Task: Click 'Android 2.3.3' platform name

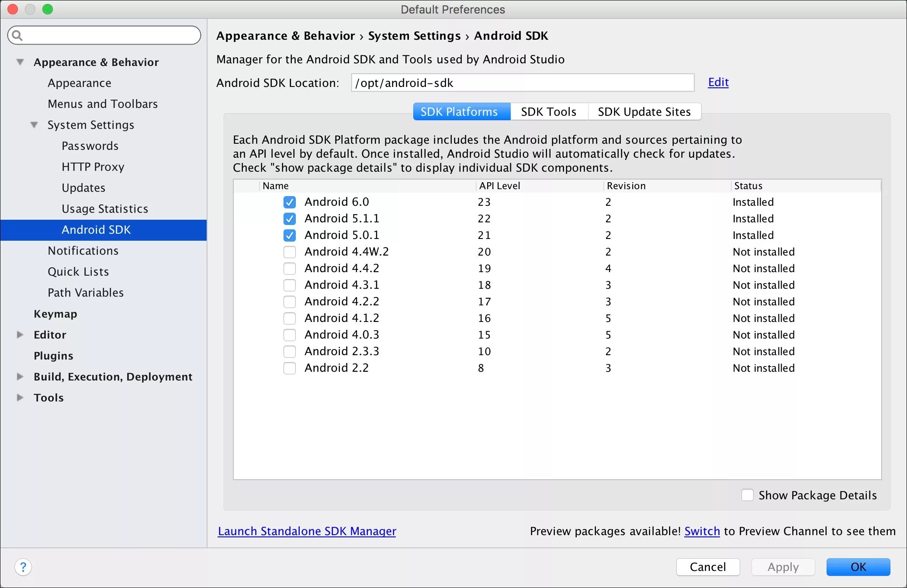Action: point(342,351)
